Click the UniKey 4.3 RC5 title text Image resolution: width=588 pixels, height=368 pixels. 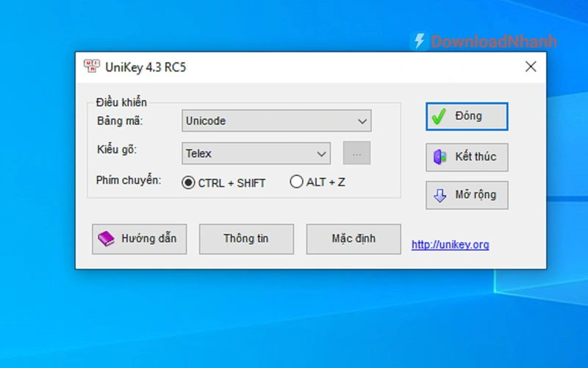(146, 67)
